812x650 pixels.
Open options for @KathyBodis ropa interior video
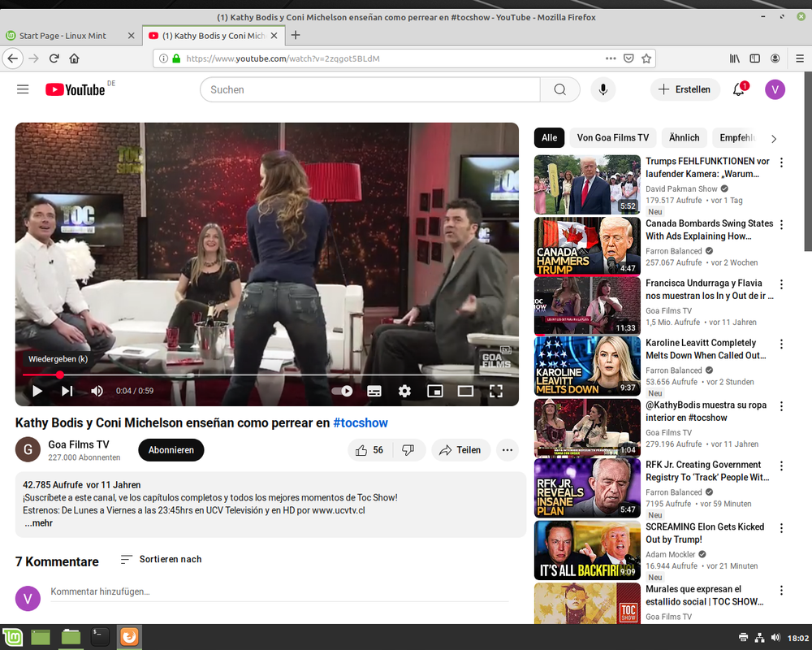(781, 406)
